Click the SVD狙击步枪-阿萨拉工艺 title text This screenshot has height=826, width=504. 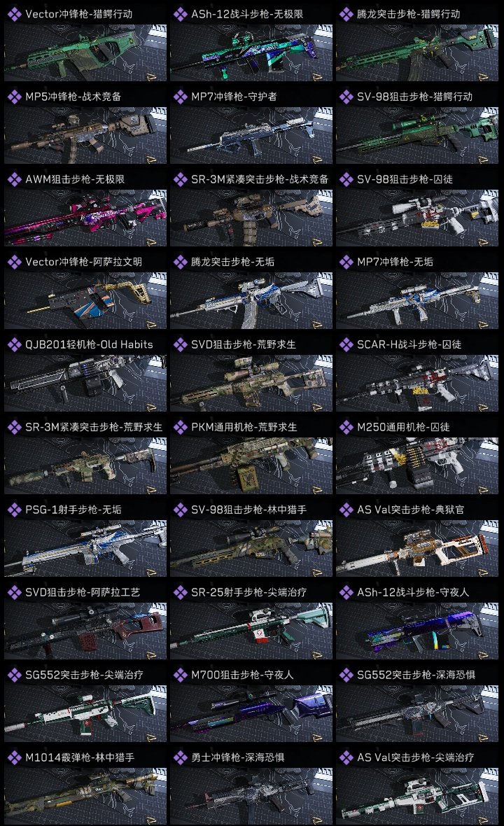tap(83, 592)
